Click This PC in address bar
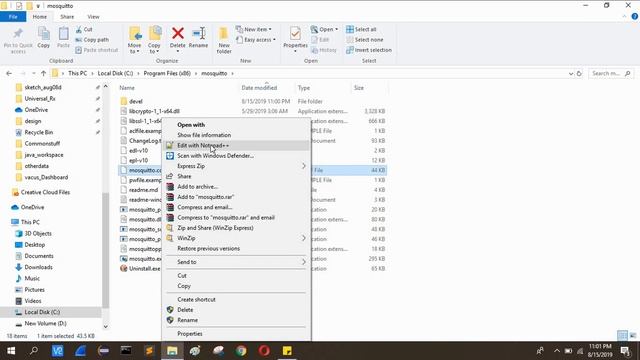Image resolution: width=640 pixels, height=360 pixels. point(78,73)
